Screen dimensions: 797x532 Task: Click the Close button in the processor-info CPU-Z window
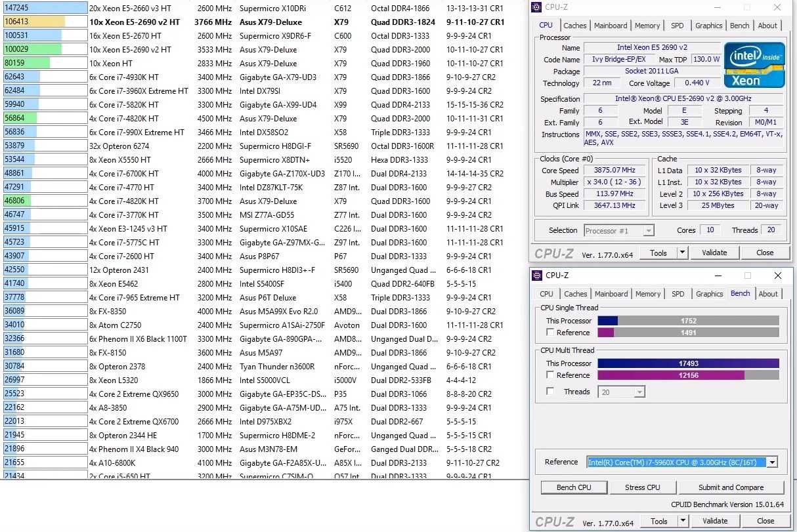765,253
